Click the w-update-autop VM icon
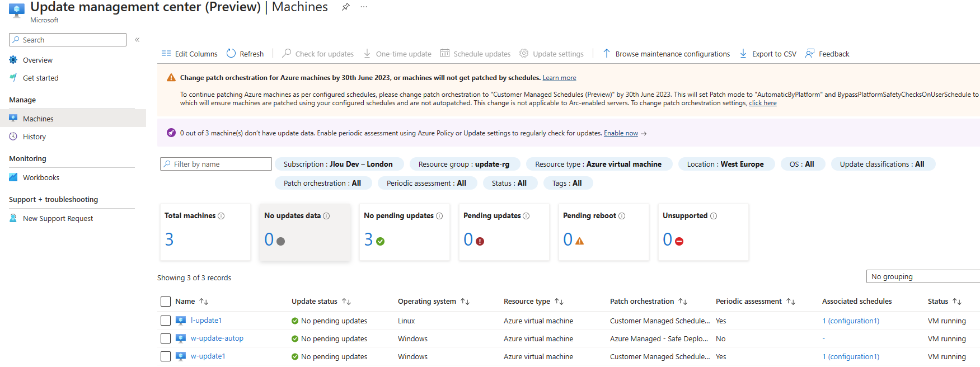This screenshot has height=367, width=980. pos(181,338)
